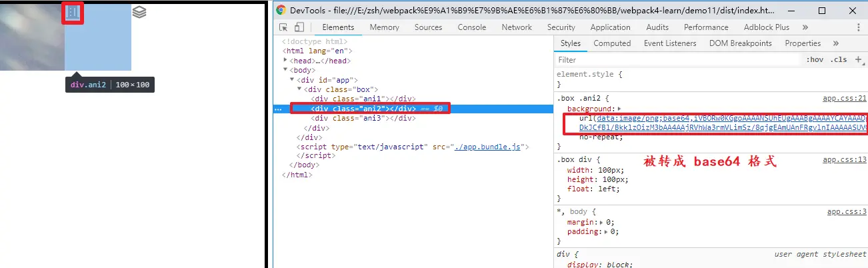Maximize the DevTools window

point(821,11)
